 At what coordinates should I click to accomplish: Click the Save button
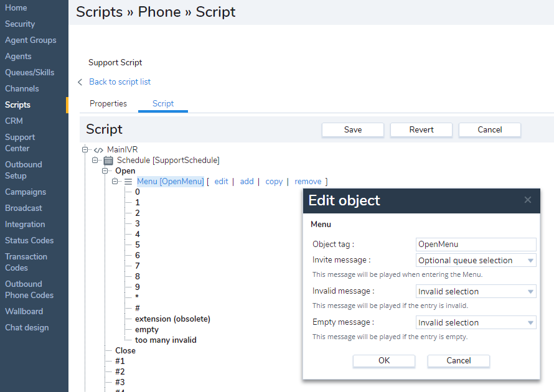click(352, 129)
